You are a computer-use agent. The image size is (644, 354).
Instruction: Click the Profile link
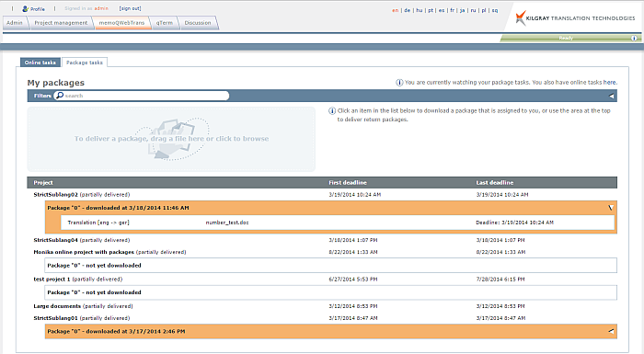point(38,9)
